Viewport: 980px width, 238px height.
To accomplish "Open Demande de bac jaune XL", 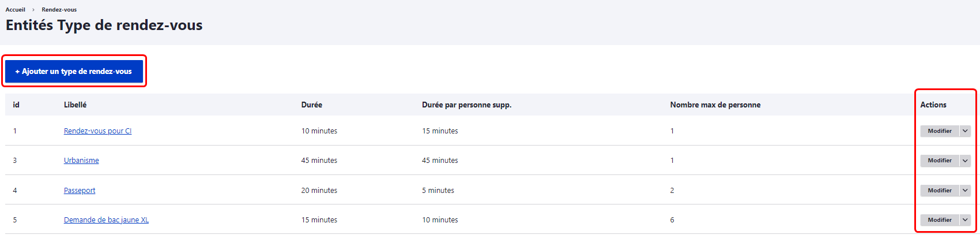I will (106, 220).
